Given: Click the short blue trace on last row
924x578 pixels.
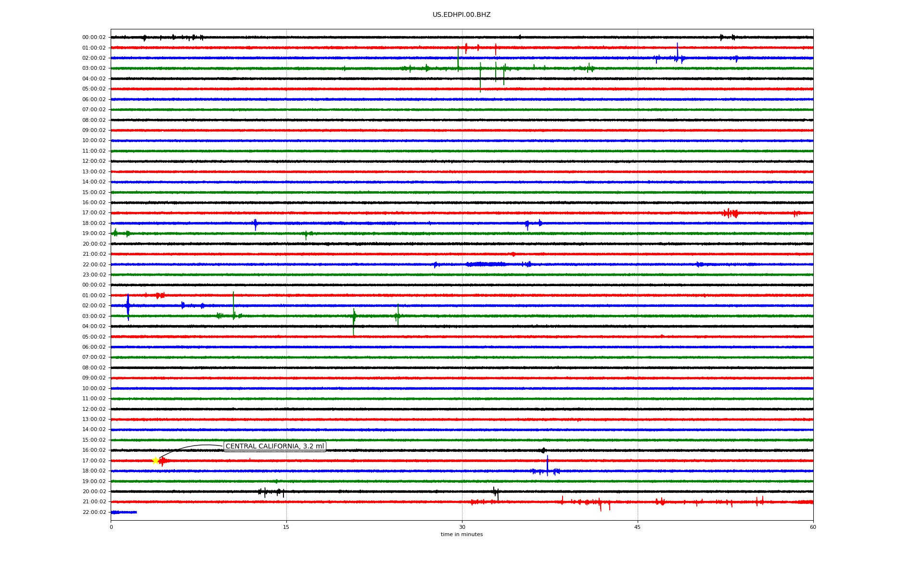Looking at the screenshot, I should click(x=124, y=512).
